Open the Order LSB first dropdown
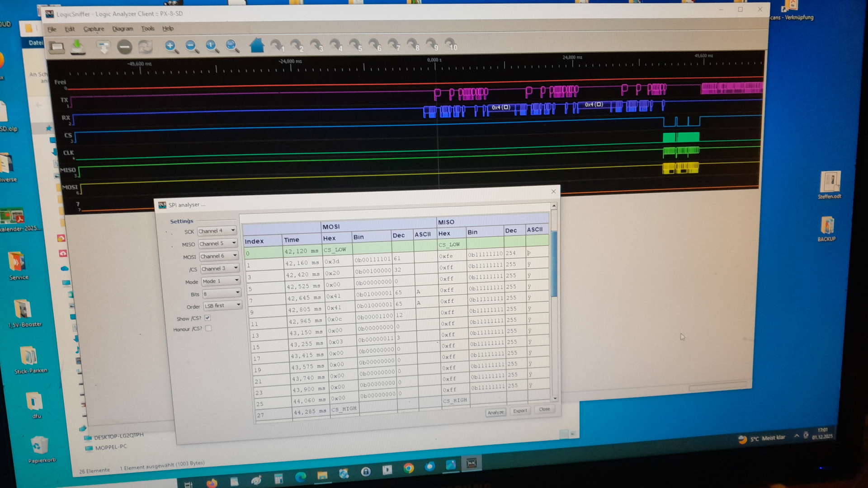 (x=222, y=306)
